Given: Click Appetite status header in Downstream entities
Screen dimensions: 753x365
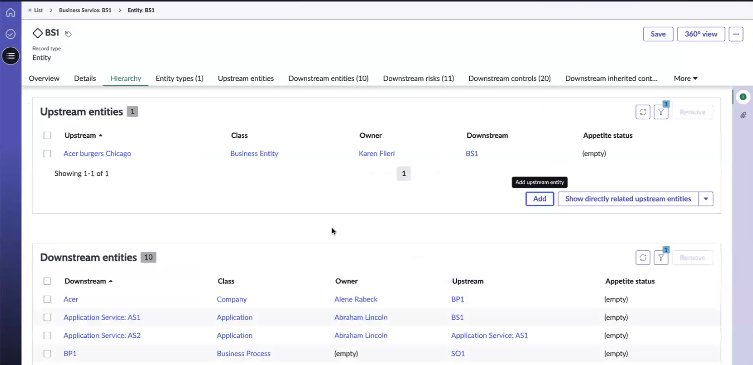Looking at the screenshot, I should click(x=630, y=281).
